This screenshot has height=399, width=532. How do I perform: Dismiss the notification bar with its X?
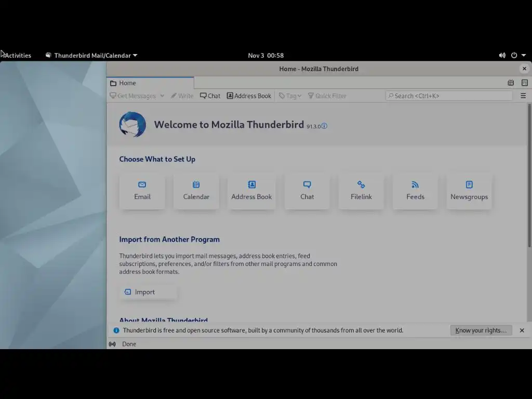coord(522,330)
